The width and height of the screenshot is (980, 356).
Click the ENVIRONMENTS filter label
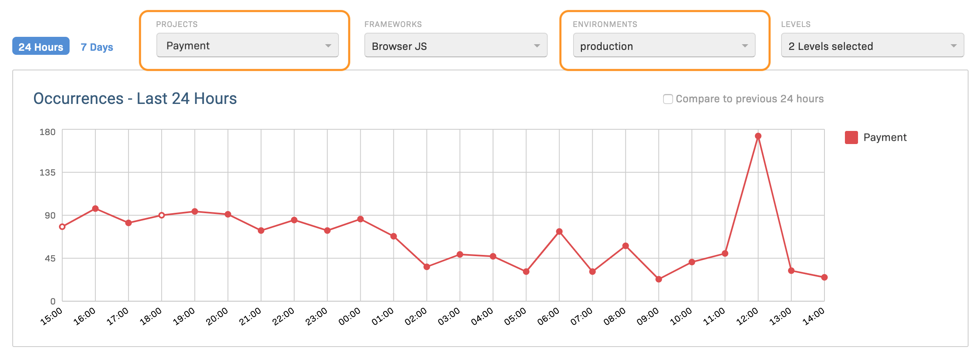click(x=605, y=24)
